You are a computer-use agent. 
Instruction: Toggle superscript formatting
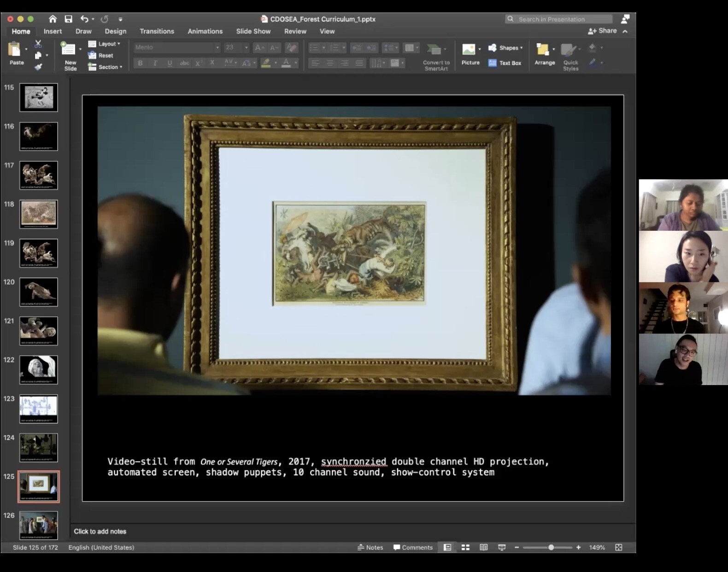pyautogui.click(x=199, y=63)
